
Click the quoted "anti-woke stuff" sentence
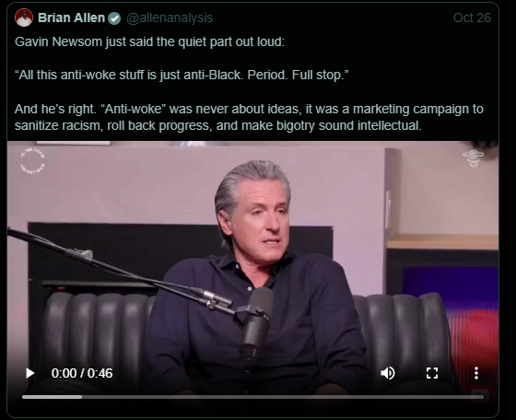[x=182, y=75]
